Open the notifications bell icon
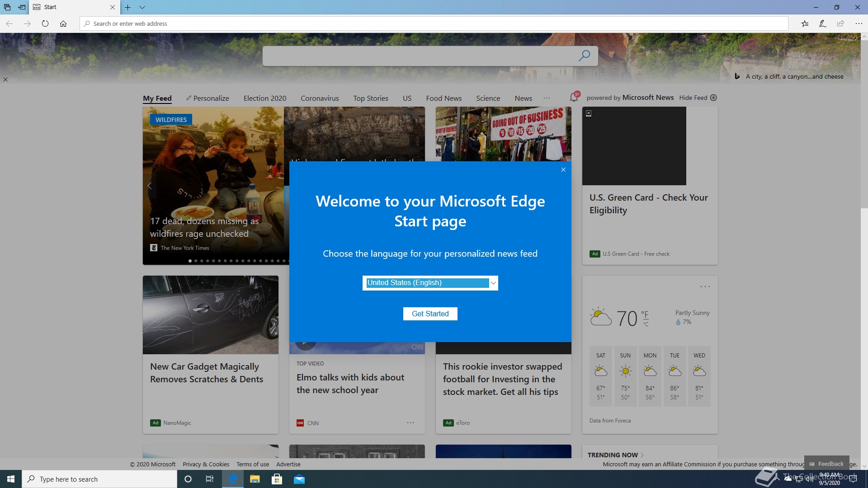 [x=574, y=97]
